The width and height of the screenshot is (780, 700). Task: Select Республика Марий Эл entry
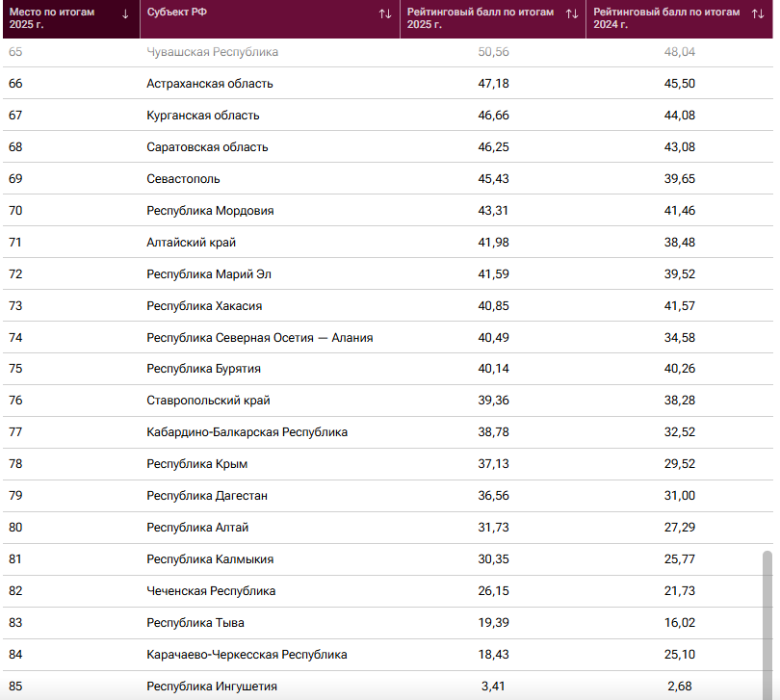209,274
